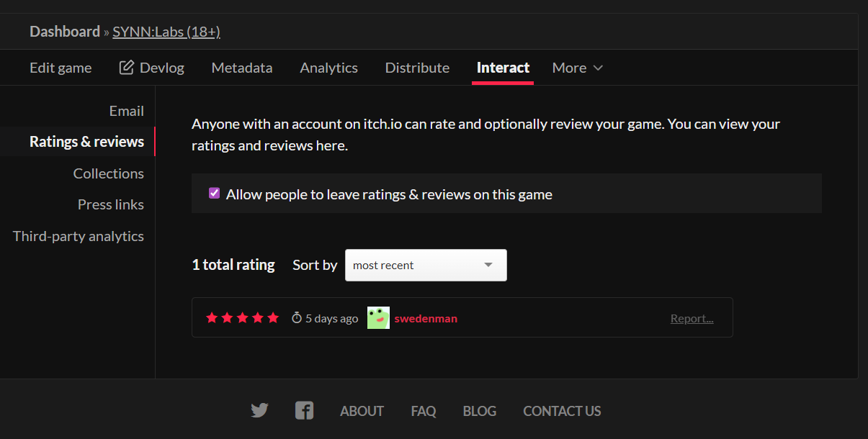
Task: Click the clock icon beside 5 days ago
Action: click(x=296, y=318)
